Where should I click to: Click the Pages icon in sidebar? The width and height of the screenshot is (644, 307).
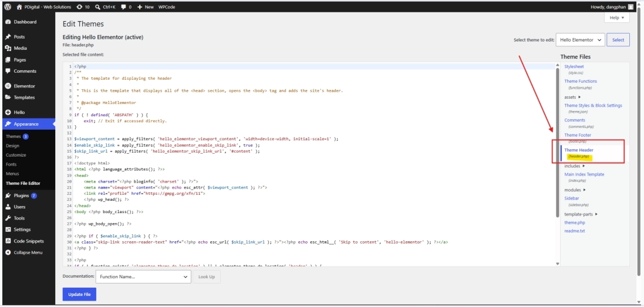tap(8, 59)
